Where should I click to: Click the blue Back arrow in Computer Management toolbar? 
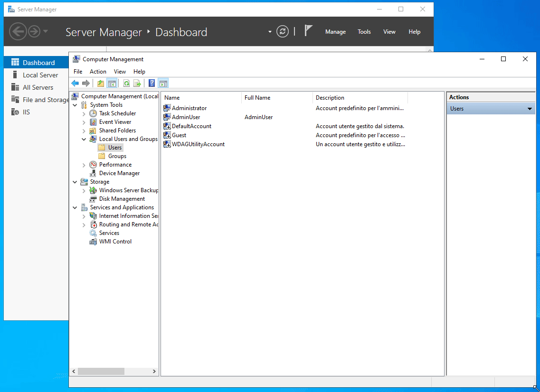point(75,83)
